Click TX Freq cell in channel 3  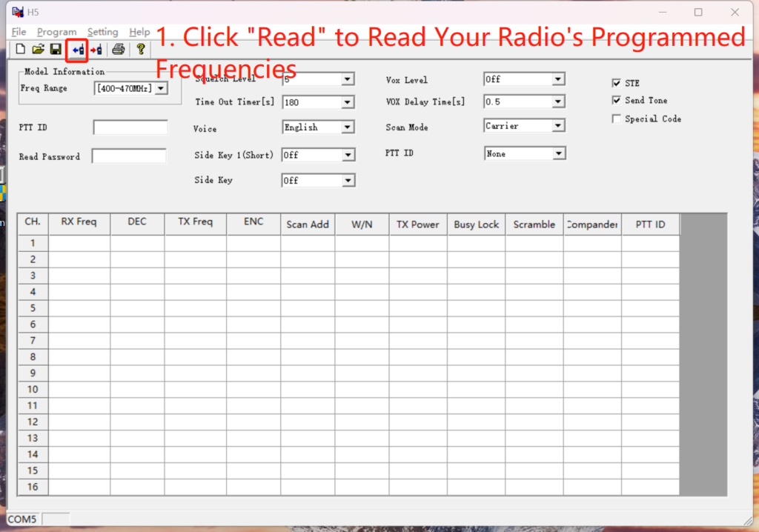195,276
